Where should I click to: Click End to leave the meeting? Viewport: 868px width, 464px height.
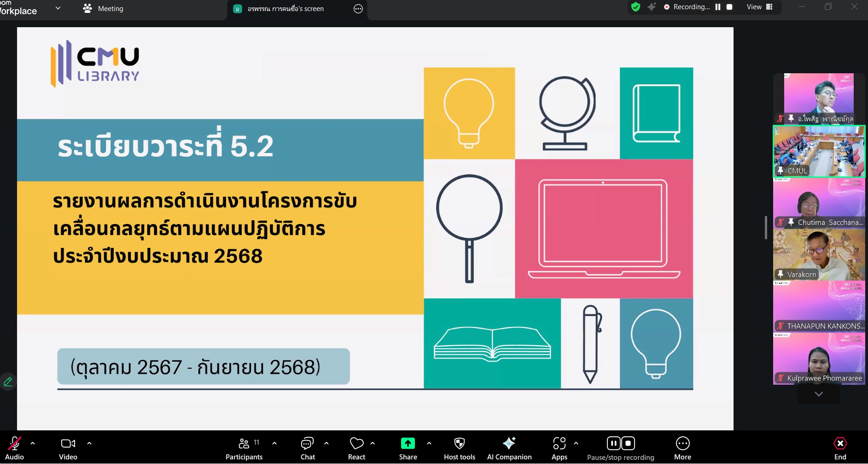[840, 448]
